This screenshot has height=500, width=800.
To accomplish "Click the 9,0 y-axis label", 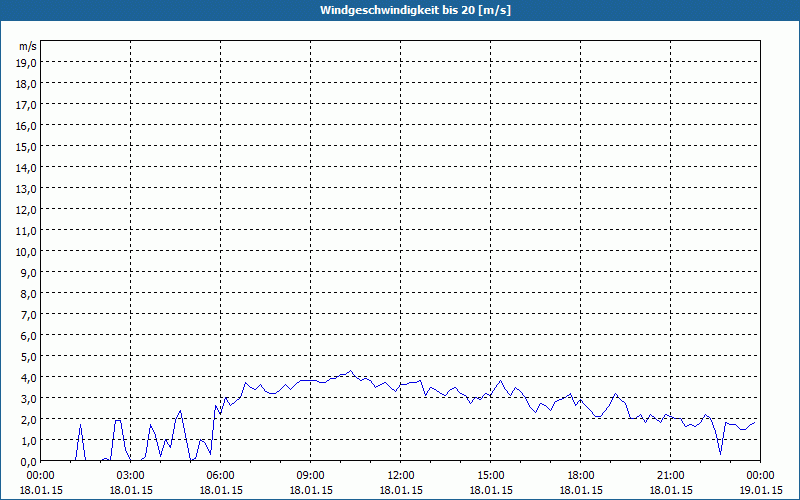I will coord(29,272).
